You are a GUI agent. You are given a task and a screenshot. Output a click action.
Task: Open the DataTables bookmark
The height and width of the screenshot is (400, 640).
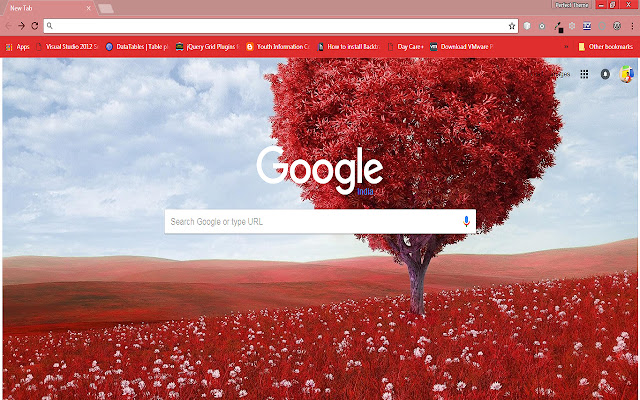click(137, 47)
